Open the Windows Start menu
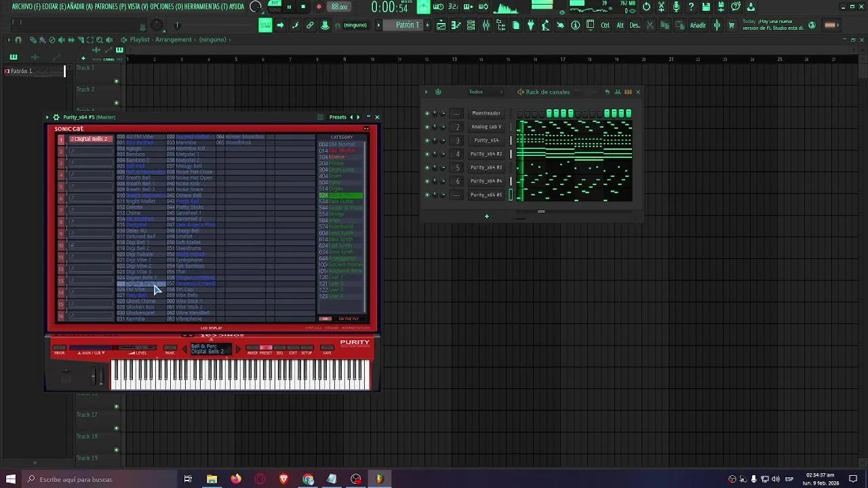 click(10, 479)
